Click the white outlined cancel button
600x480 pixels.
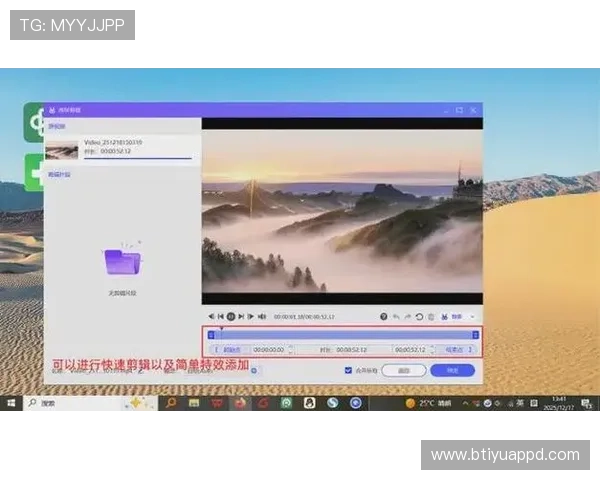(404, 371)
